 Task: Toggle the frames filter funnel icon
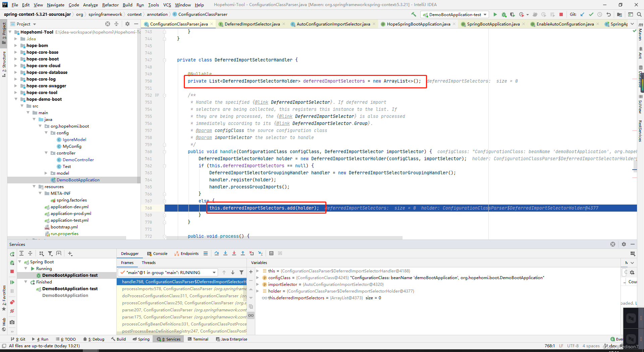pos(241,272)
